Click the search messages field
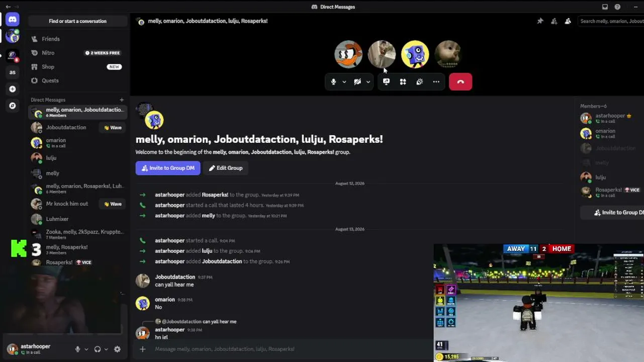 [x=610, y=21]
